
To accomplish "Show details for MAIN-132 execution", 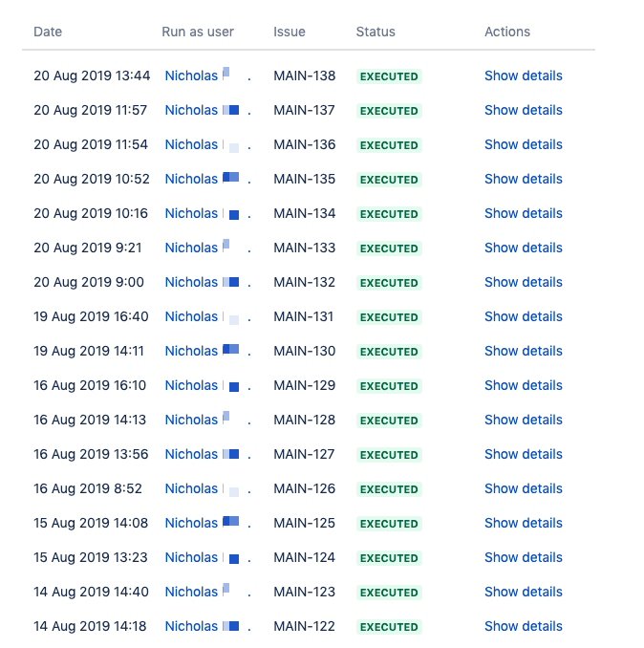I will (523, 282).
